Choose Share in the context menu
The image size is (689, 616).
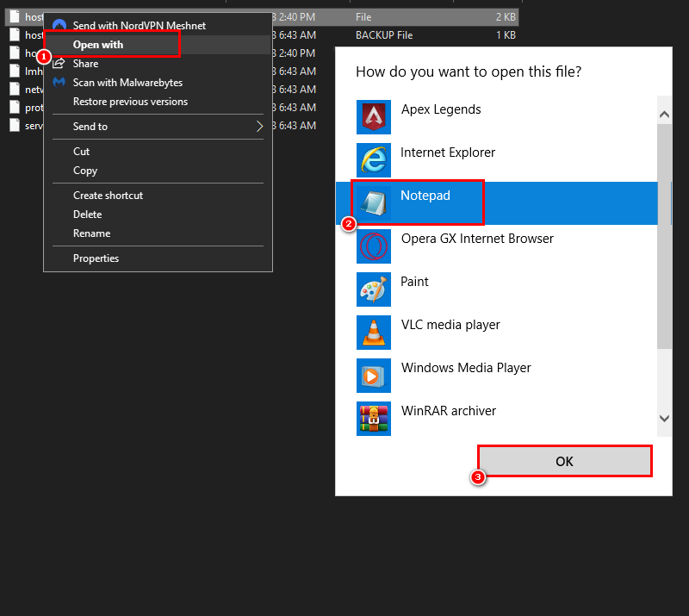(158, 63)
